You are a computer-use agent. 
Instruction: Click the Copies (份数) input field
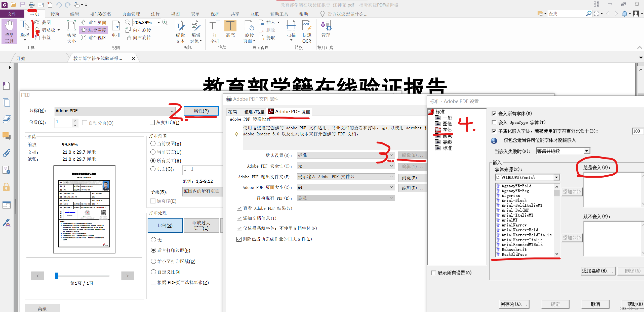[x=64, y=123]
